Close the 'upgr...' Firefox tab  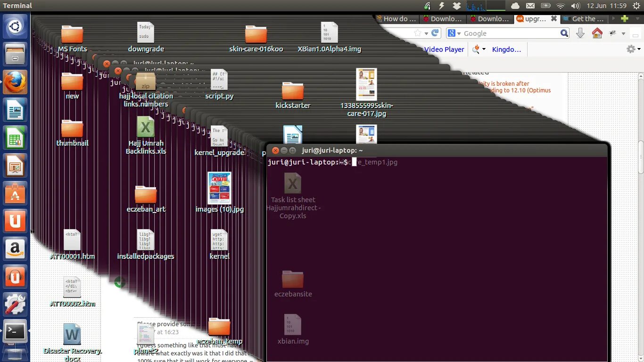[x=554, y=19]
